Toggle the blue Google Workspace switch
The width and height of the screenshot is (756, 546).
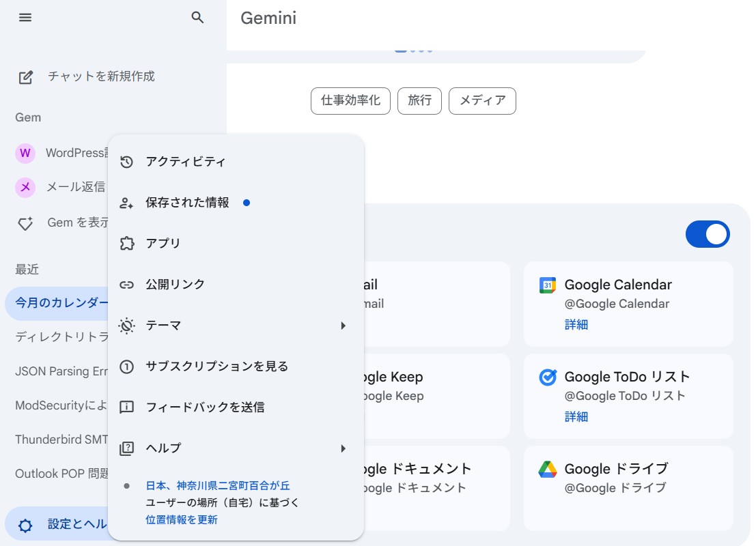[x=708, y=234]
